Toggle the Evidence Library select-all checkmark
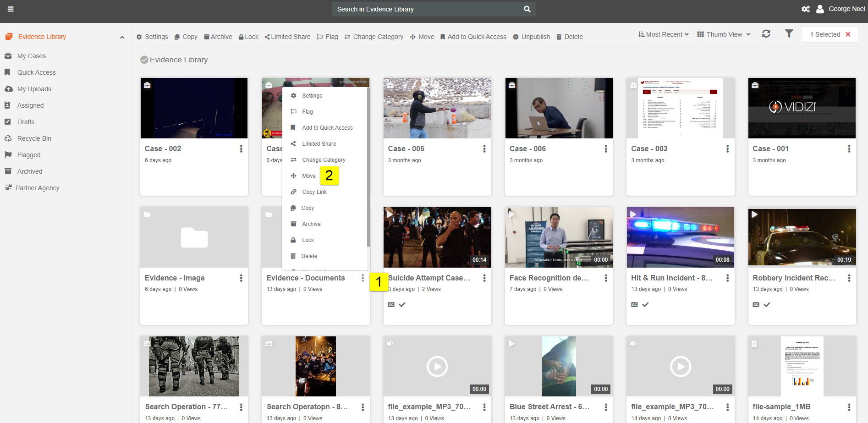Image resolution: width=868 pixels, height=423 pixels. coord(144,60)
